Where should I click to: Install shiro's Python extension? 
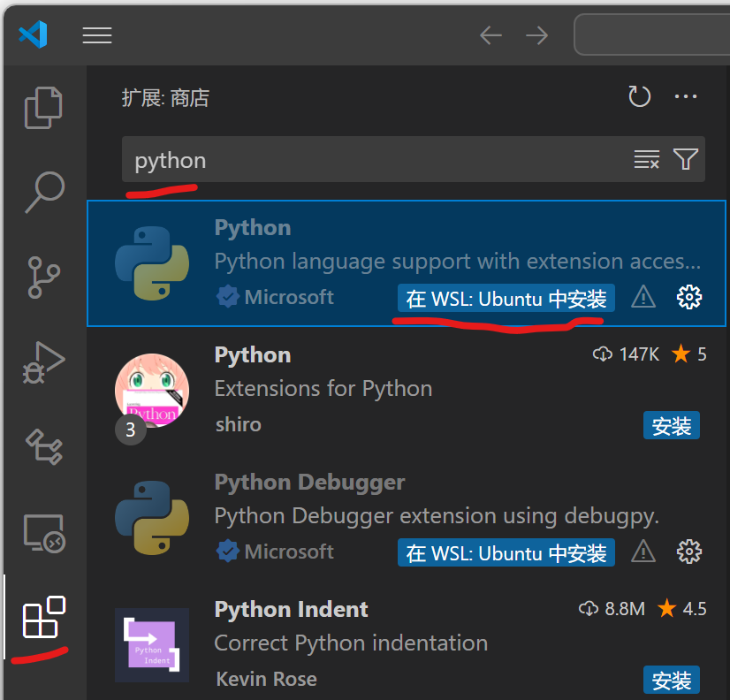pyautogui.click(x=671, y=425)
